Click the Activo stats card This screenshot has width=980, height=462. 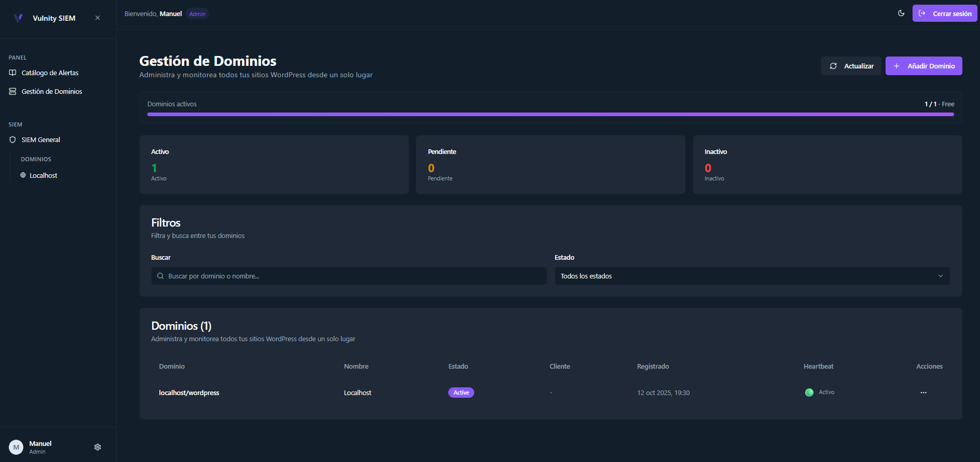pyautogui.click(x=274, y=164)
